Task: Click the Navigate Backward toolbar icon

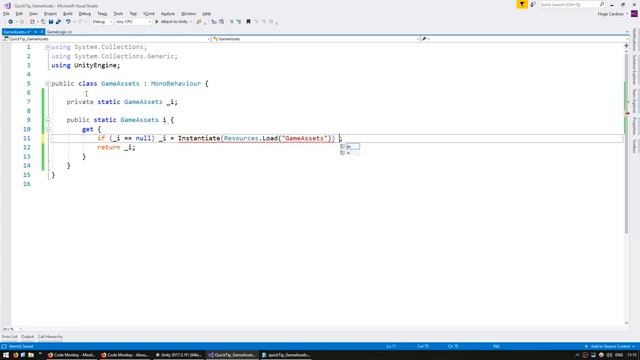Action: click(x=11, y=22)
